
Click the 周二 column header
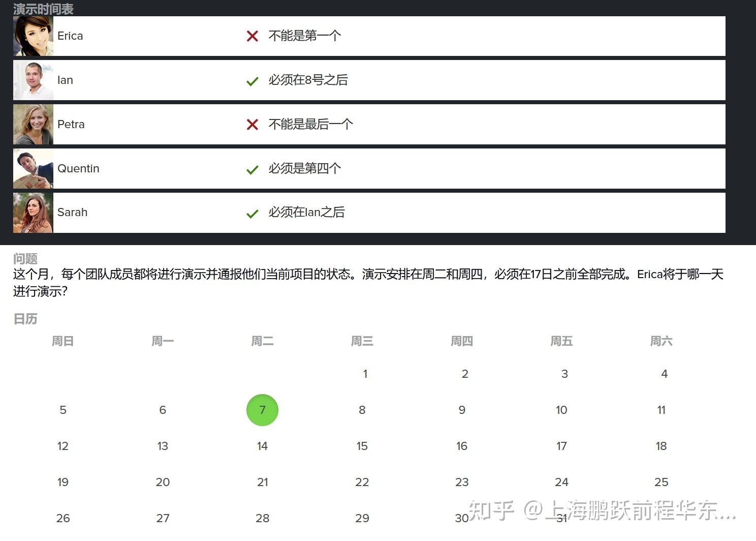(x=262, y=341)
